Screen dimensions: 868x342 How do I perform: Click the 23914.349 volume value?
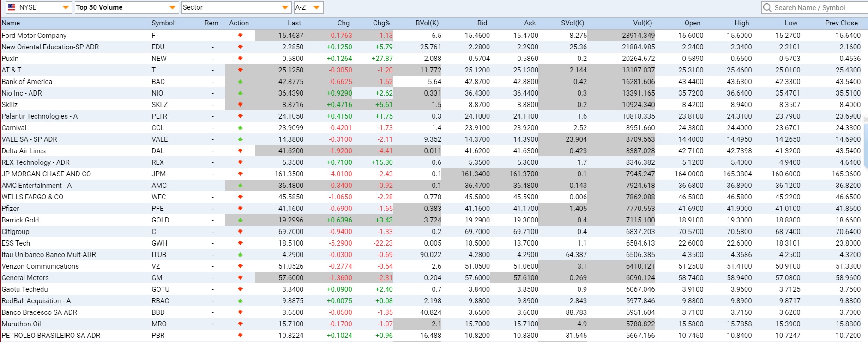click(x=638, y=36)
